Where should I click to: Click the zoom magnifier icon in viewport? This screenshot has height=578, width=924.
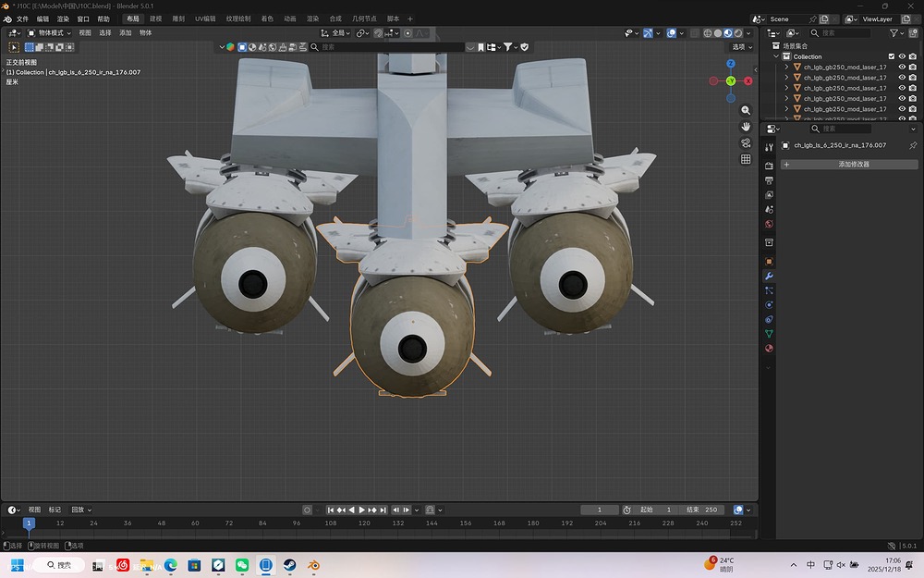click(x=746, y=110)
